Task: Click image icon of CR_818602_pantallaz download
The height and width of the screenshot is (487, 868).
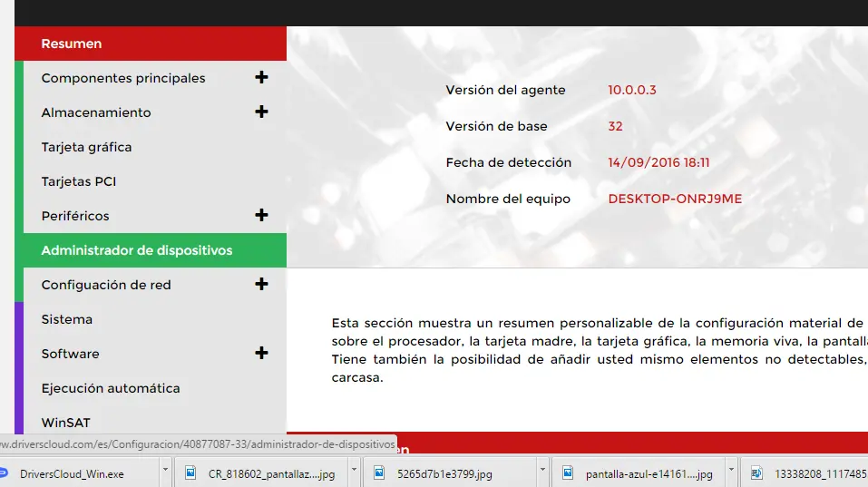Action: point(190,472)
